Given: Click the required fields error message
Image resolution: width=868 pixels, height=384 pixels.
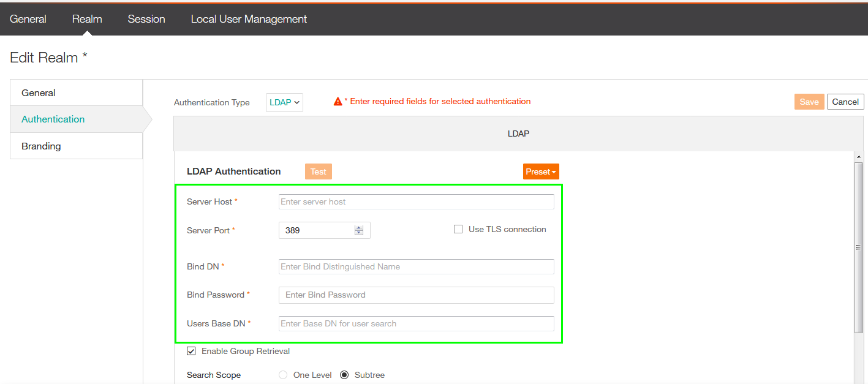Looking at the screenshot, I should [x=437, y=101].
